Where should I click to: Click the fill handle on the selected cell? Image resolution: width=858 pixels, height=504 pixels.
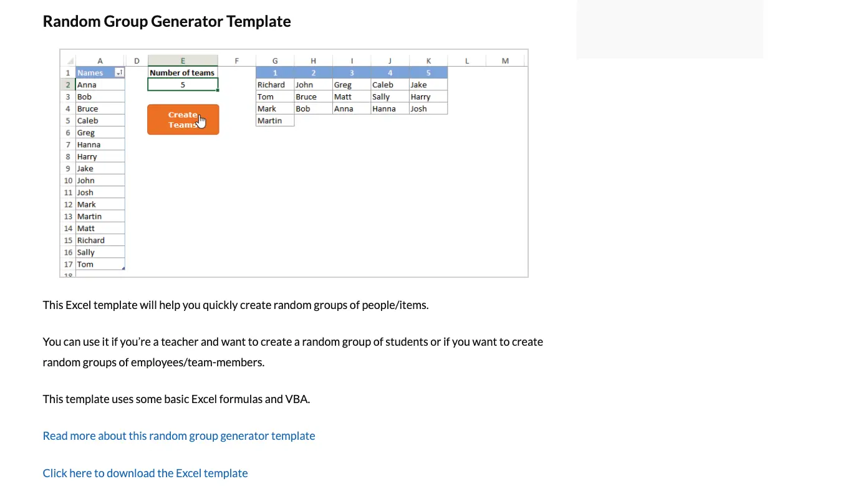coord(217,91)
